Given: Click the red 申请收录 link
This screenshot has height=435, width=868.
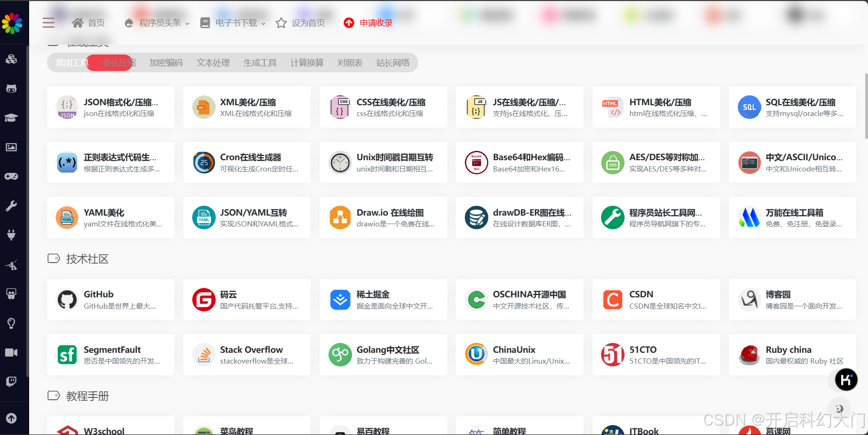Looking at the screenshot, I should pyautogui.click(x=368, y=23).
